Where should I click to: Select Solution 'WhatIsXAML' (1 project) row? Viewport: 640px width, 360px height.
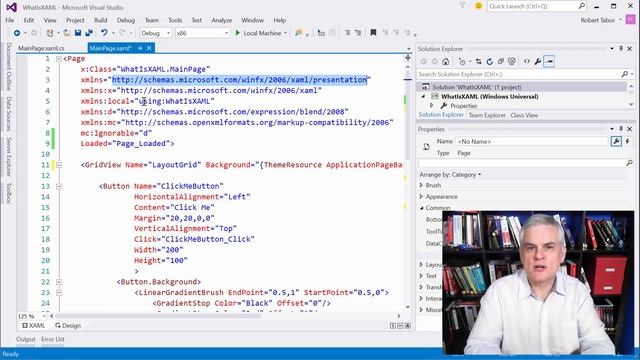[x=522, y=87]
